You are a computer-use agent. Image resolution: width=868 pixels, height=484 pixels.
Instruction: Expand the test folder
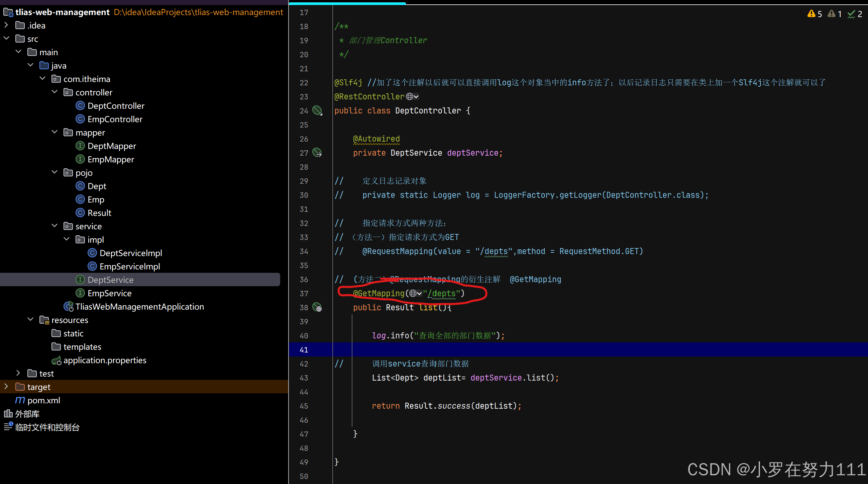click(18, 373)
